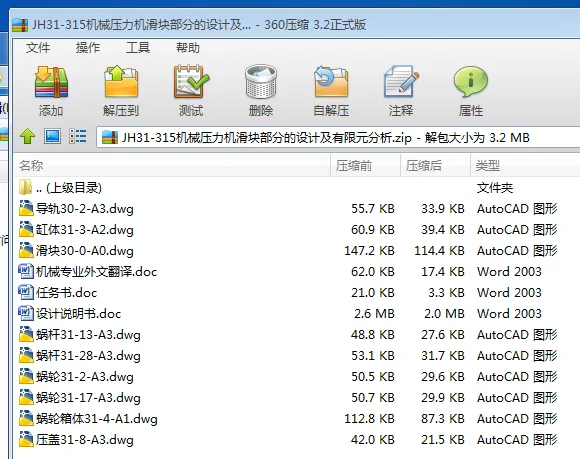Select file name 滑块30-0-A0.dwg
580x459 pixels.
[x=84, y=251]
